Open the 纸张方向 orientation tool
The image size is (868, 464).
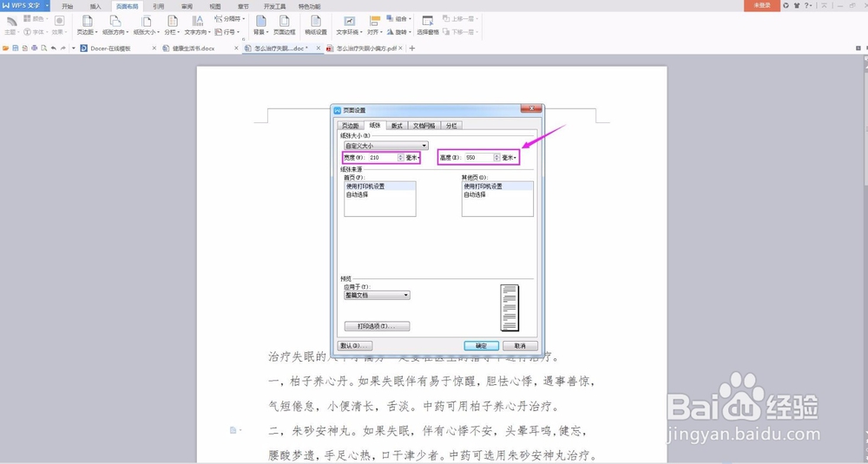coord(115,25)
